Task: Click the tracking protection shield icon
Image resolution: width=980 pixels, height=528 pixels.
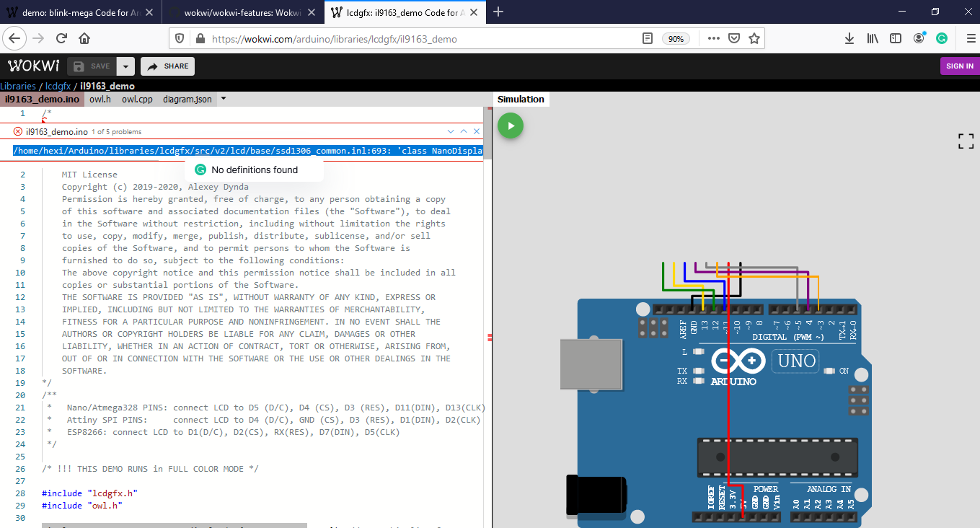Action: click(x=180, y=38)
